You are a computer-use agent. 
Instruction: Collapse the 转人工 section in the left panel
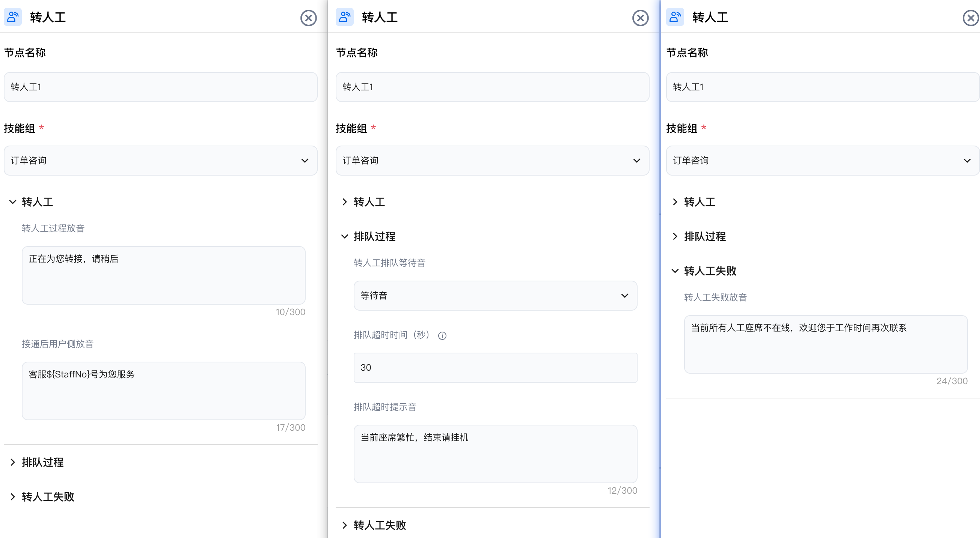click(x=32, y=202)
